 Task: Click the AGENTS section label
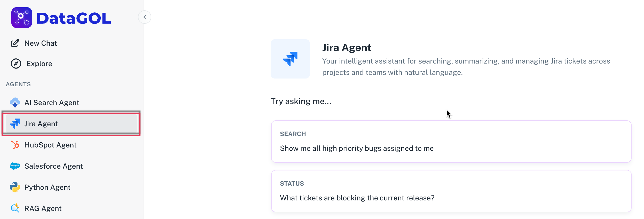point(18,84)
